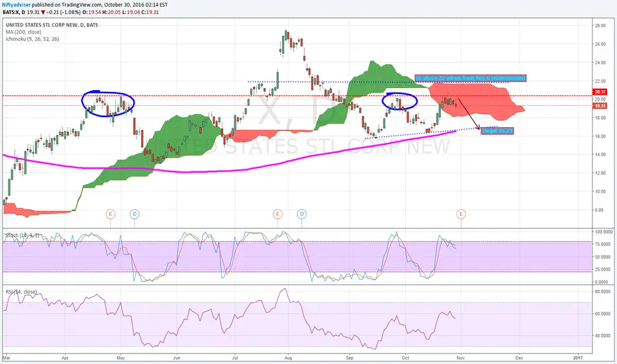The height and width of the screenshot is (364, 617).
Task: Click the 60.0000 RSI axis label
Action: [604, 314]
